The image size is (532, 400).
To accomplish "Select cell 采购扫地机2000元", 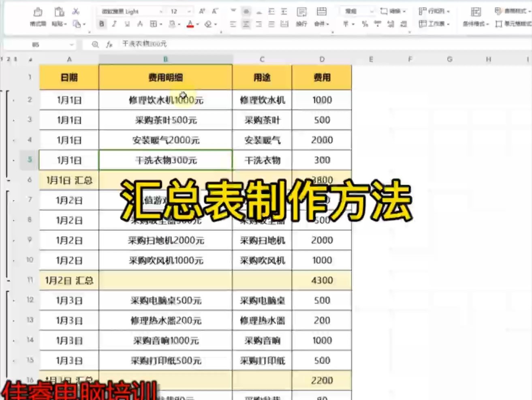I will click(x=166, y=240).
